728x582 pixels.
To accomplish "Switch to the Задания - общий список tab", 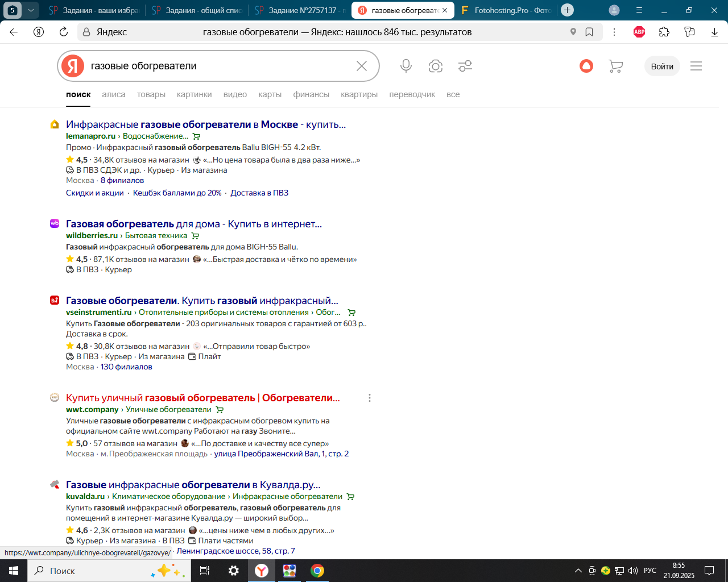I will pos(197,10).
